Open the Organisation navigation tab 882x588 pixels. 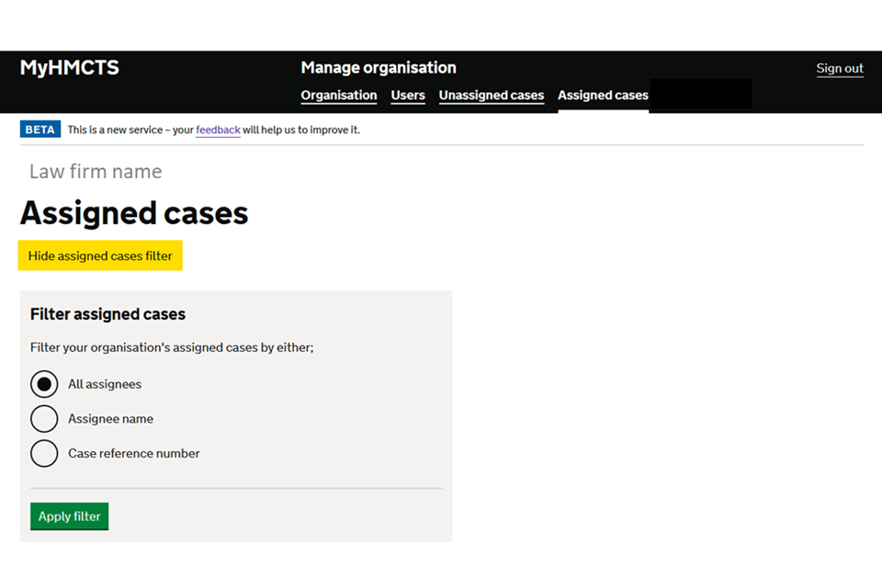coord(338,96)
